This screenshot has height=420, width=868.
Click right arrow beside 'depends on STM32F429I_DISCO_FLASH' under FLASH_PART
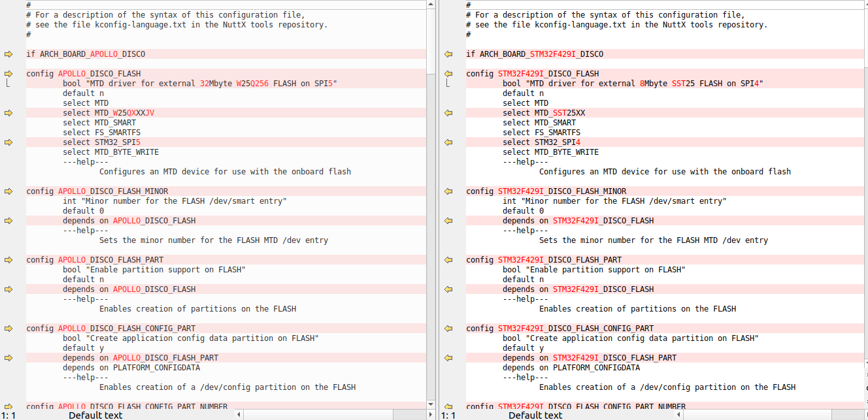tap(448, 289)
